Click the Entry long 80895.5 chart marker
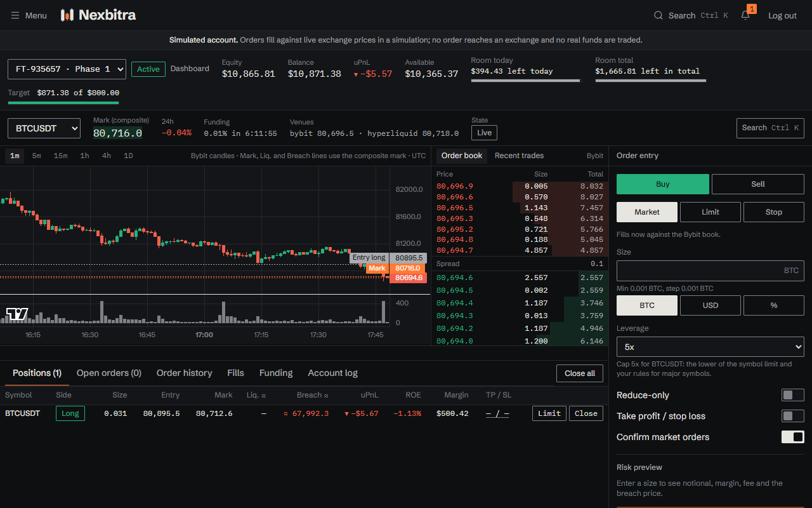This screenshot has height=508, width=812. (388, 258)
